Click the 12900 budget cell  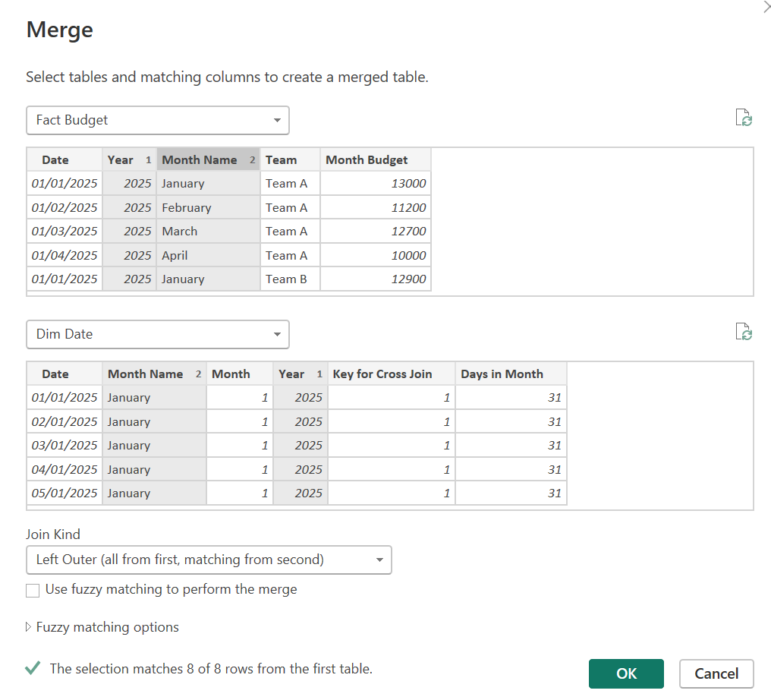tap(376, 279)
